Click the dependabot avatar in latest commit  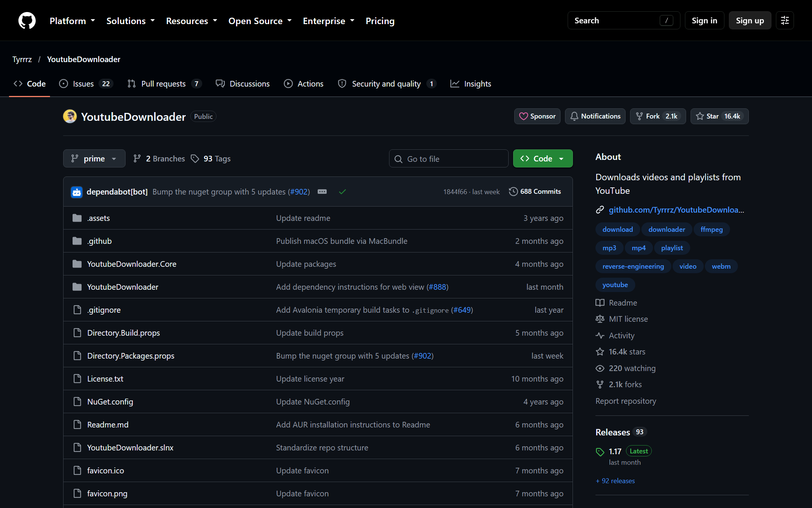(77, 192)
